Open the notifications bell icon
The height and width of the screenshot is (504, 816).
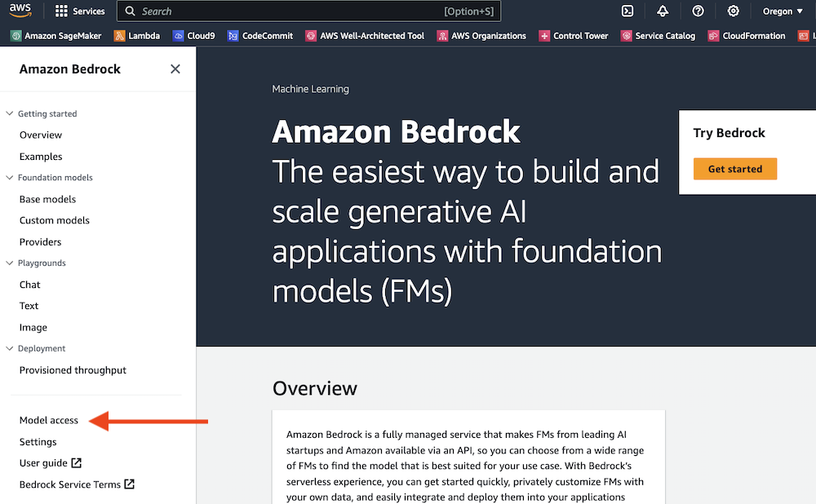coord(663,11)
